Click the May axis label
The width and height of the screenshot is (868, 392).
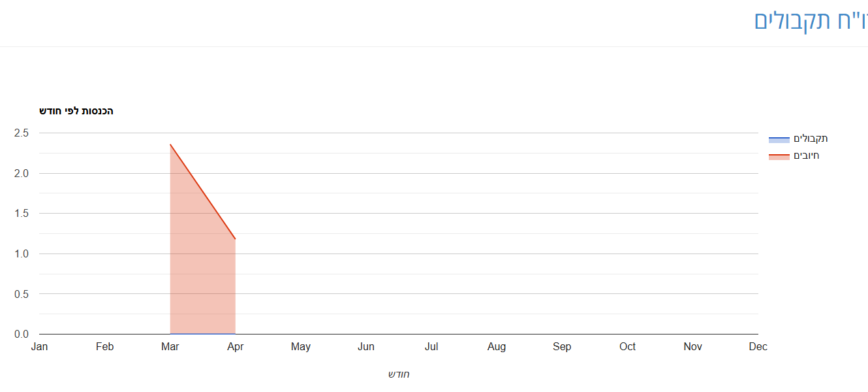pyautogui.click(x=301, y=347)
